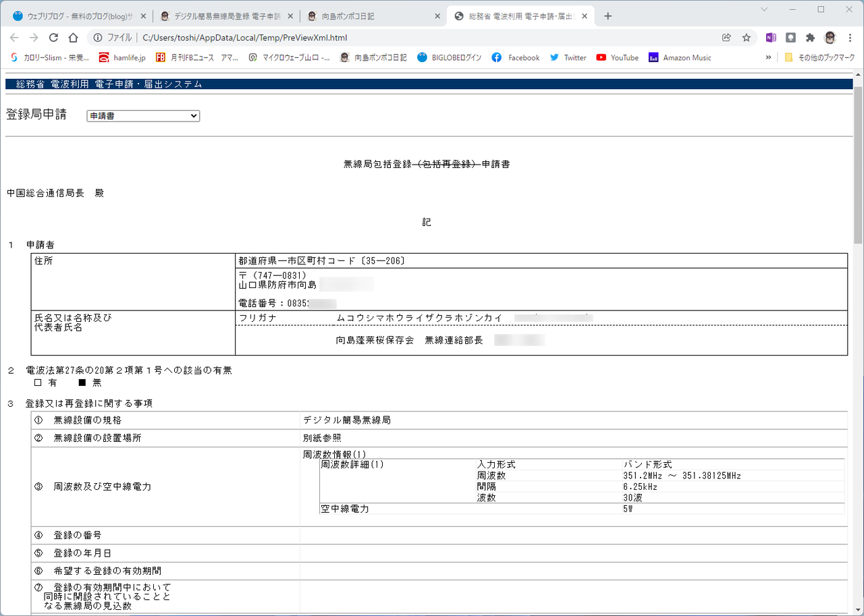This screenshot has height=616, width=864.
Task: Open the hamlife.jp bookmark
Action: pyautogui.click(x=122, y=58)
